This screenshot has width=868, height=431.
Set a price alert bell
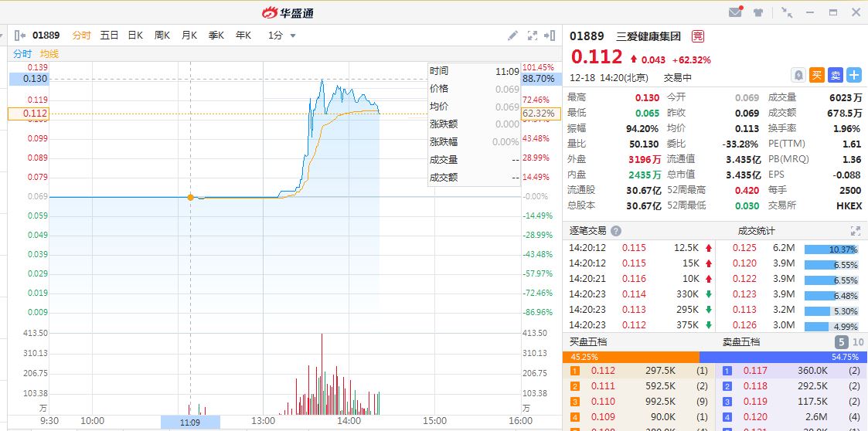click(798, 75)
